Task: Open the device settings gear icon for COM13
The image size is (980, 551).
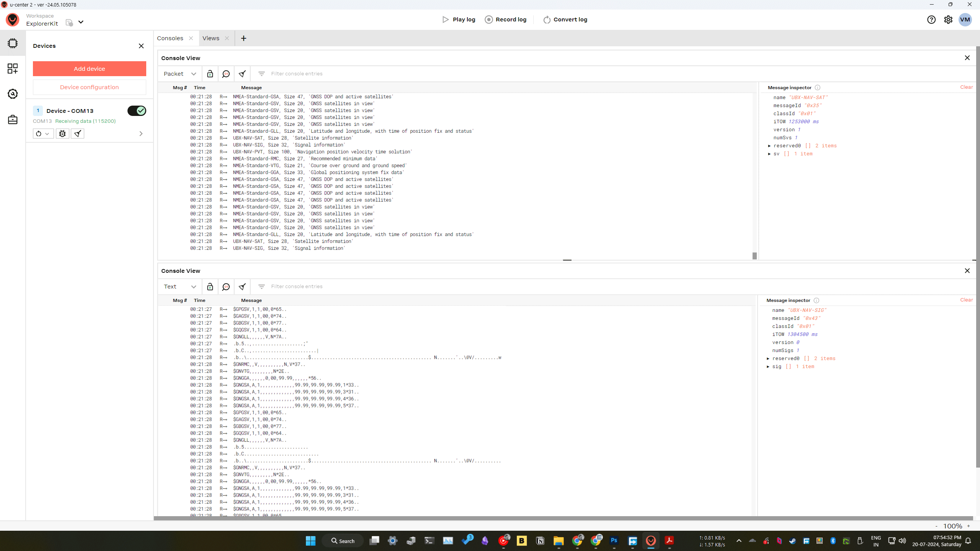Action: click(62, 134)
